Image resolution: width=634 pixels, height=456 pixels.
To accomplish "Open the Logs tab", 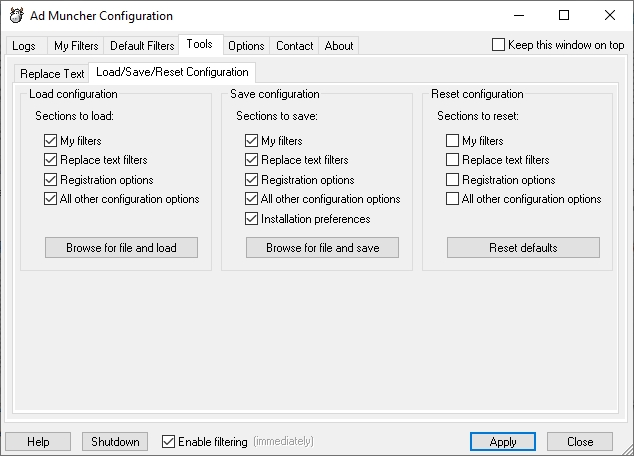I will tap(24, 46).
